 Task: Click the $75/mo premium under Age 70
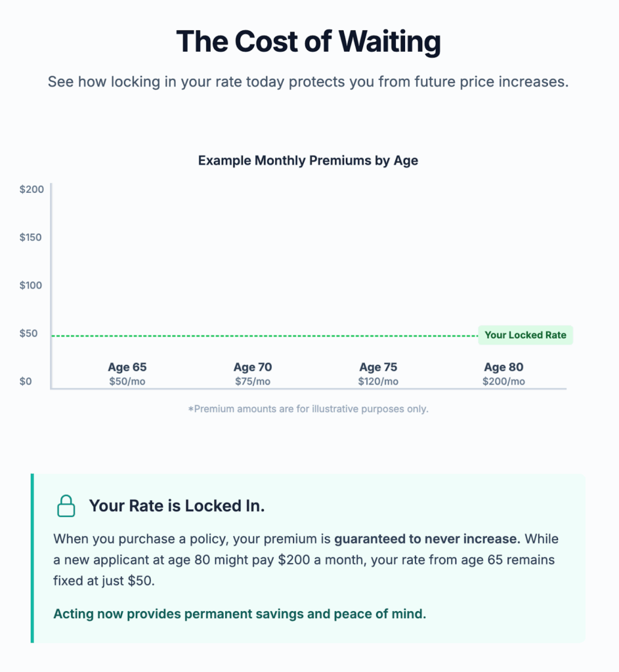pyautogui.click(x=253, y=381)
